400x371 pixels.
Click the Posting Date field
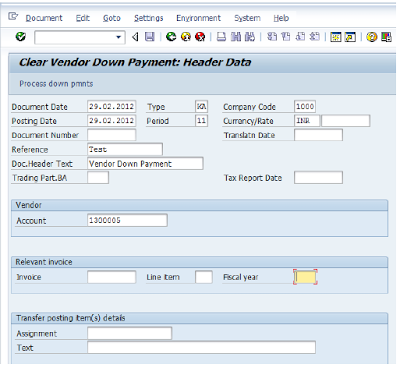pyautogui.click(x=111, y=121)
